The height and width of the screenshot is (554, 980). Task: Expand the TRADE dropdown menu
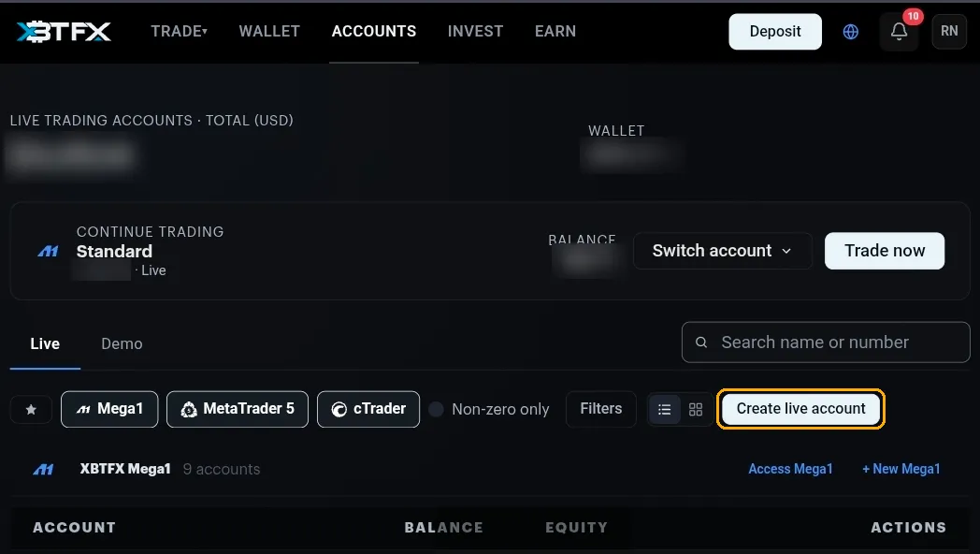pos(179,31)
